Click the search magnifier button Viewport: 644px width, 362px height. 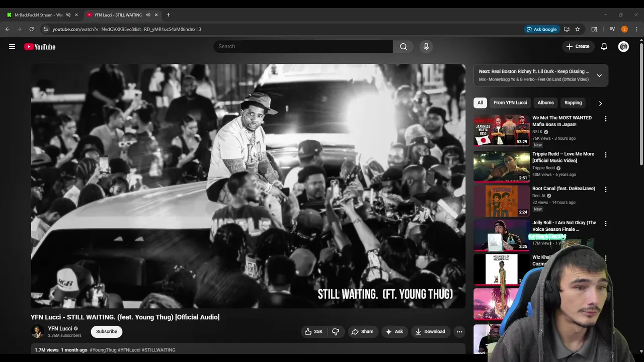click(403, 47)
